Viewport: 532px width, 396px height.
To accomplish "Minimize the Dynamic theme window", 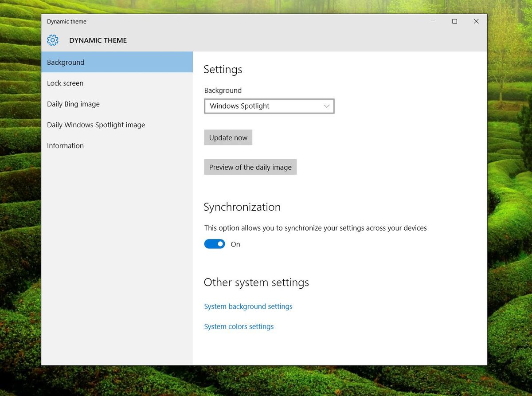I will point(432,21).
